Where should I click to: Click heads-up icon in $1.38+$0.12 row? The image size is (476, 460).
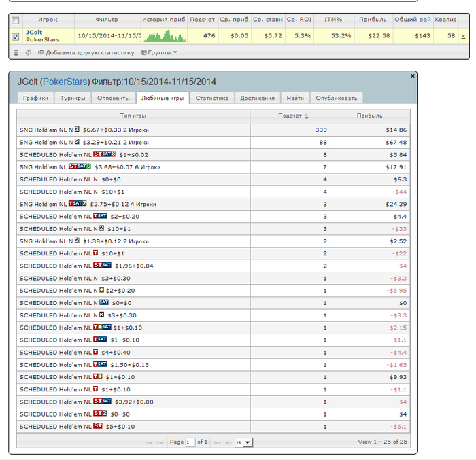coord(77,241)
